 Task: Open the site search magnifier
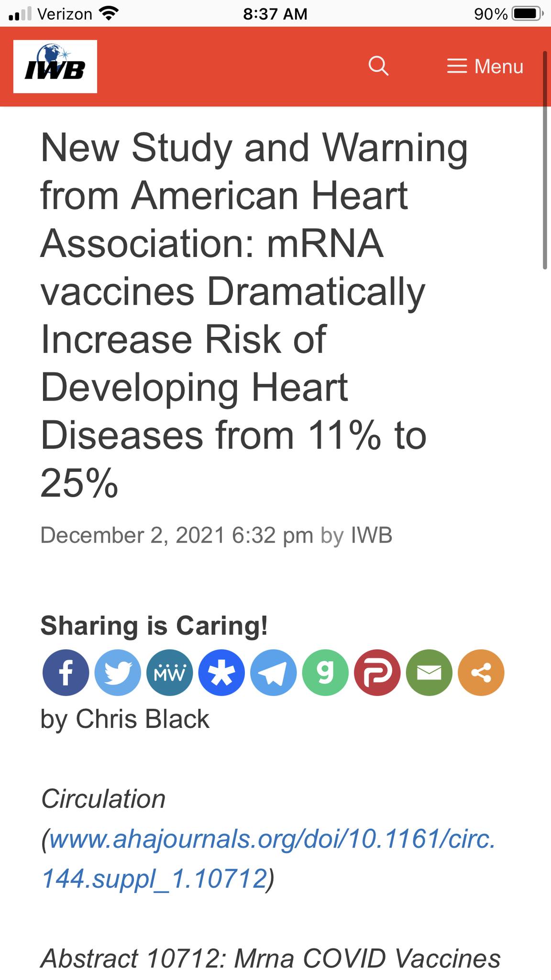378,66
